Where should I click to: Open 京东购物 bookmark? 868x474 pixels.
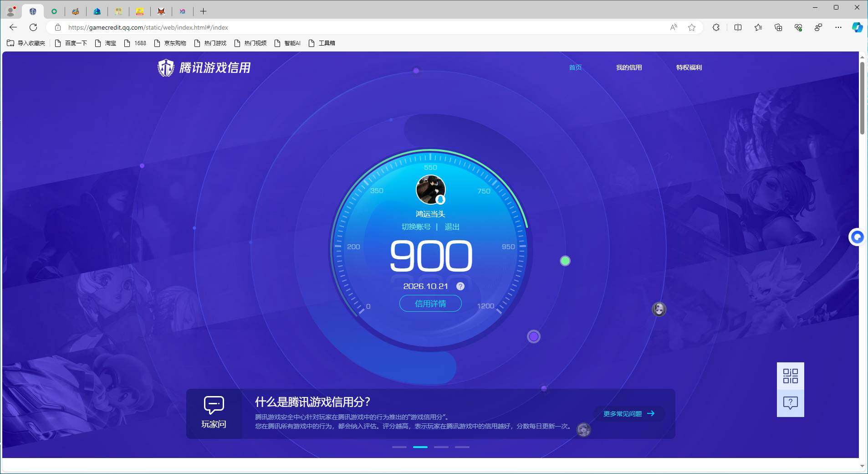coord(170,43)
